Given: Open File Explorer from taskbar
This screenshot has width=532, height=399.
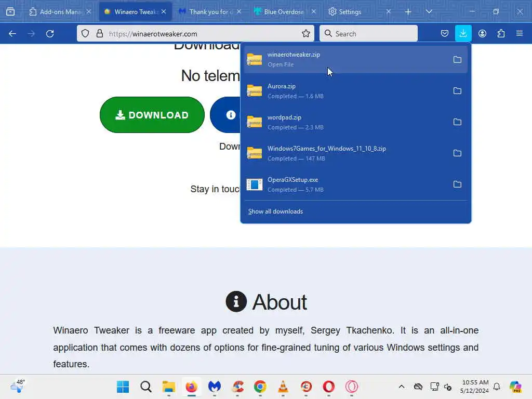Looking at the screenshot, I should 169,387.
